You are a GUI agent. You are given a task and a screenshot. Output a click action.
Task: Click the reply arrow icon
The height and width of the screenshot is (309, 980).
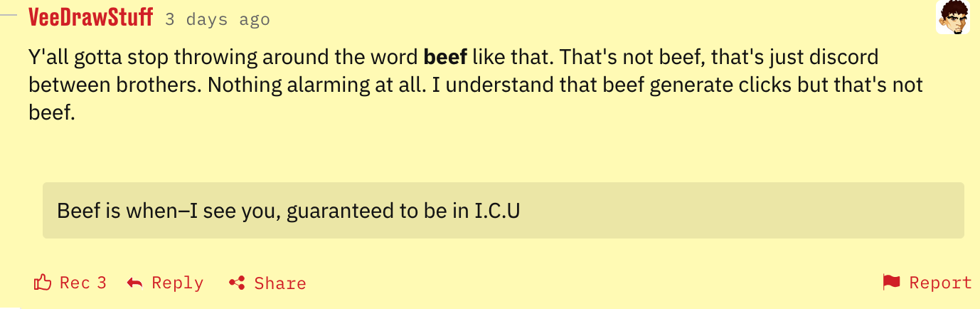[x=134, y=283]
